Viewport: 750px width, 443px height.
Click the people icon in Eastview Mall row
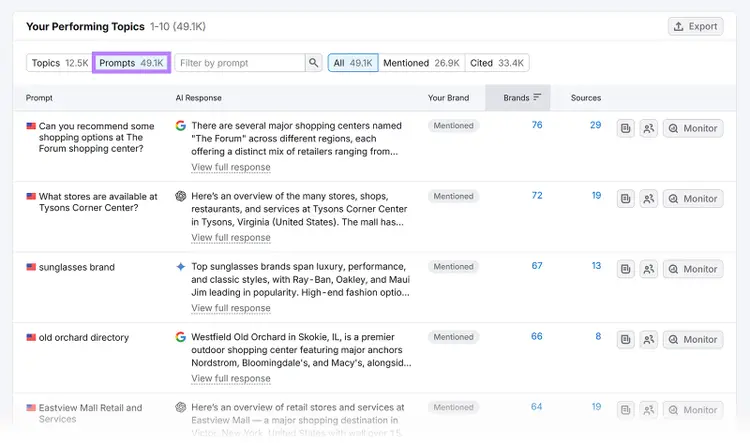[649, 410]
